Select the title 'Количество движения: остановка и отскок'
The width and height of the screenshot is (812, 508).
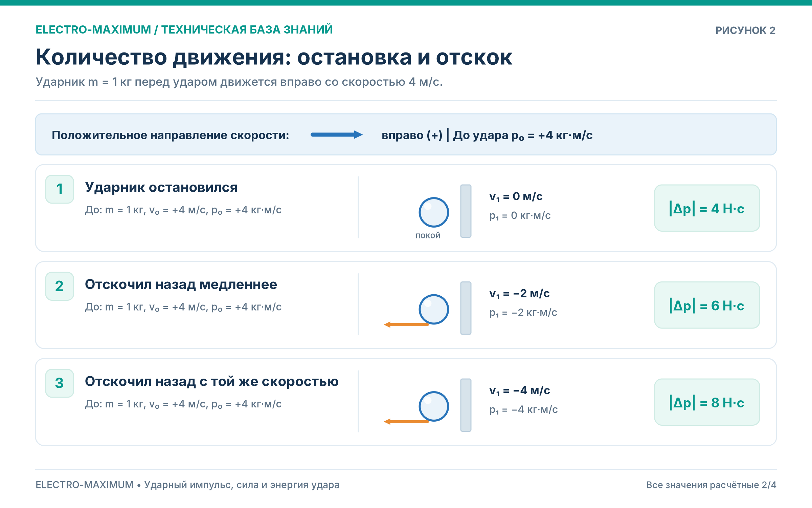tap(274, 57)
